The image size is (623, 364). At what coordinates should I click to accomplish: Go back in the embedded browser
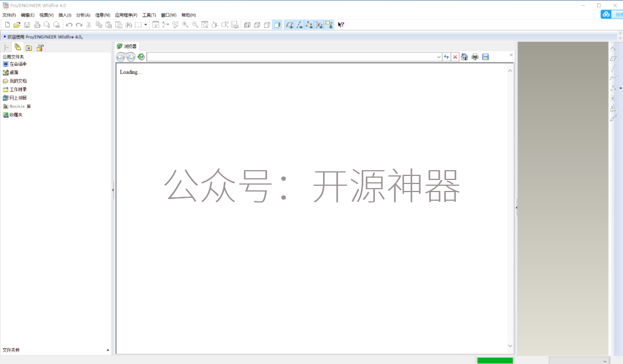pyautogui.click(x=121, y=57)
